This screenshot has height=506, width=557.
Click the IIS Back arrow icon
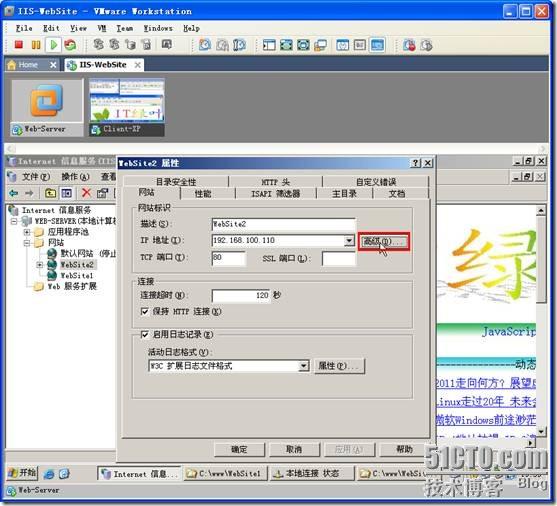[x=13, y=193]
